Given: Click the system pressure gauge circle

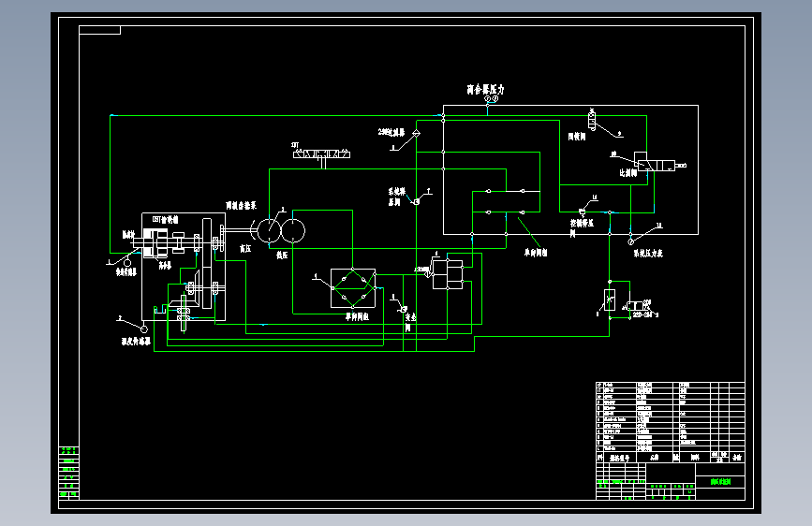Looking at the screenshot, I should click(x=630, y=241).
